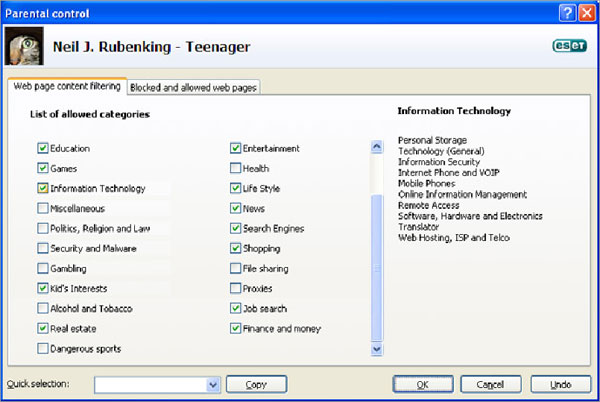Click the Cancel button
This screenshot has width=600, height=402.
[x=491, y=384]
